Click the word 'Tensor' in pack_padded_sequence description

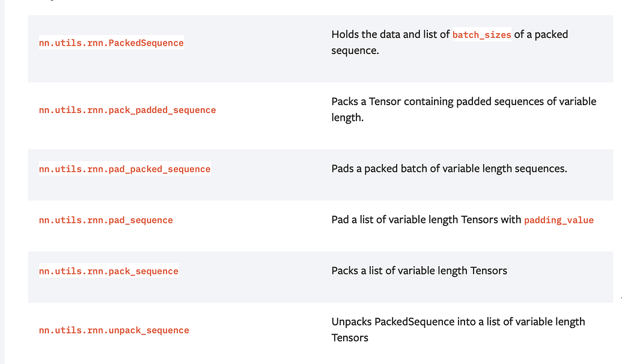point(386,102)
